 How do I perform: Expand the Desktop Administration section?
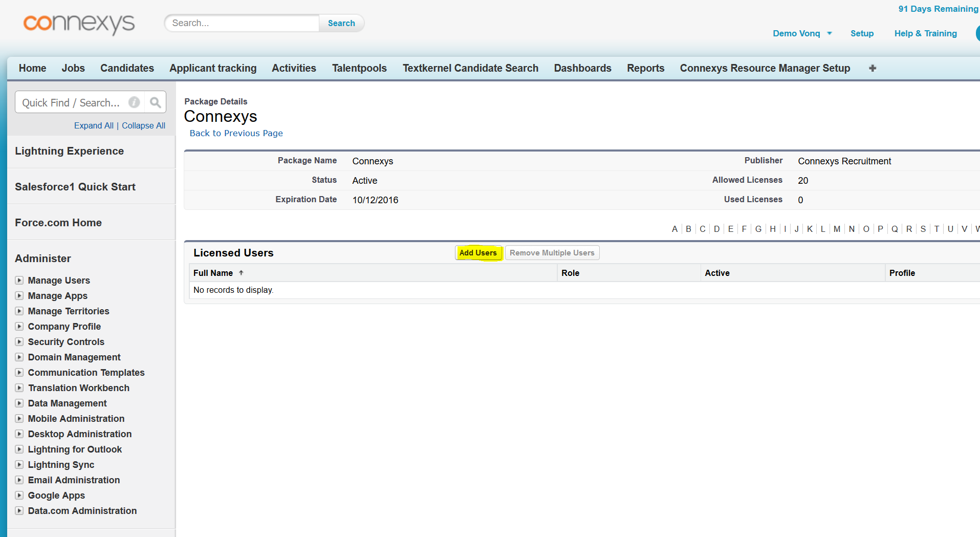click(19, 434)
